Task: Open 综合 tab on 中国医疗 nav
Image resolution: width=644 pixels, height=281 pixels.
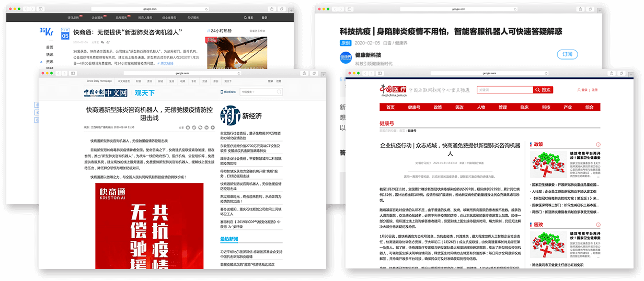Action: click(589, 107)
